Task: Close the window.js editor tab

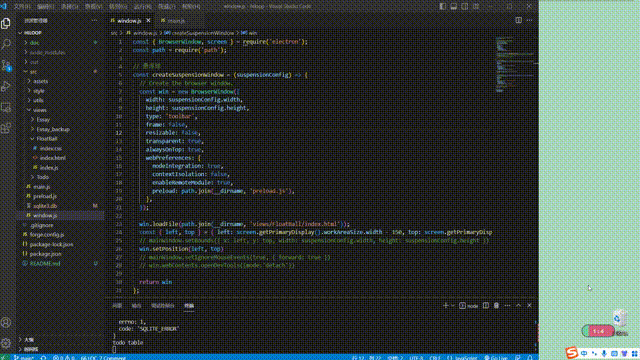Action: pos(148,20)
